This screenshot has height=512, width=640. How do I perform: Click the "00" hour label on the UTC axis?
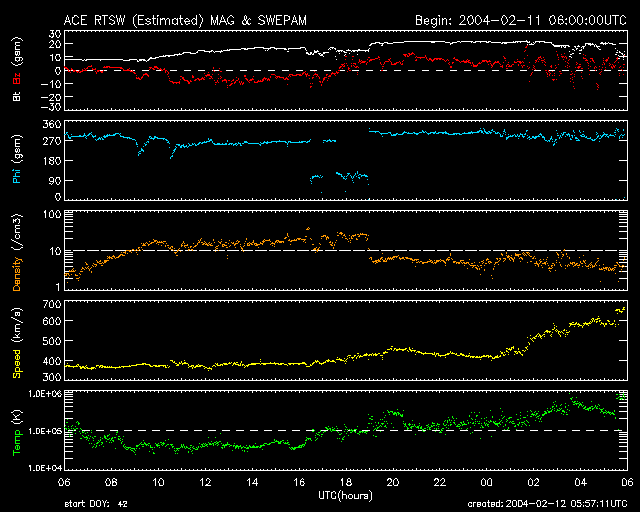point(487,482)
